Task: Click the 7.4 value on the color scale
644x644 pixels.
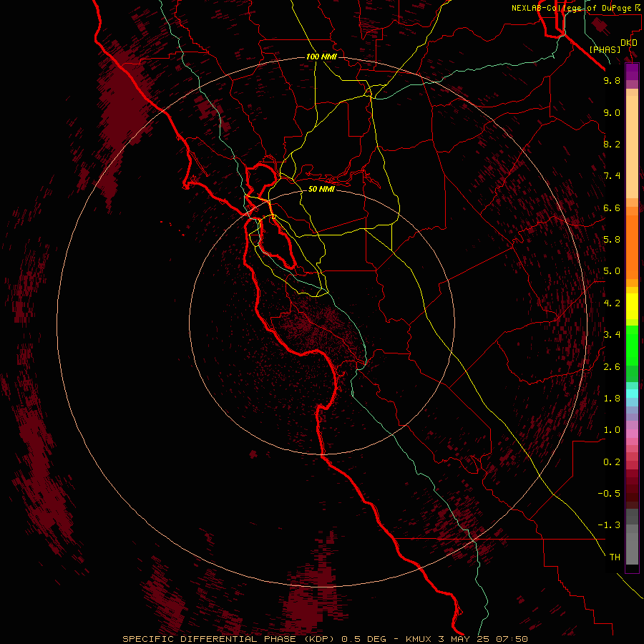Action: coord(612,176)
